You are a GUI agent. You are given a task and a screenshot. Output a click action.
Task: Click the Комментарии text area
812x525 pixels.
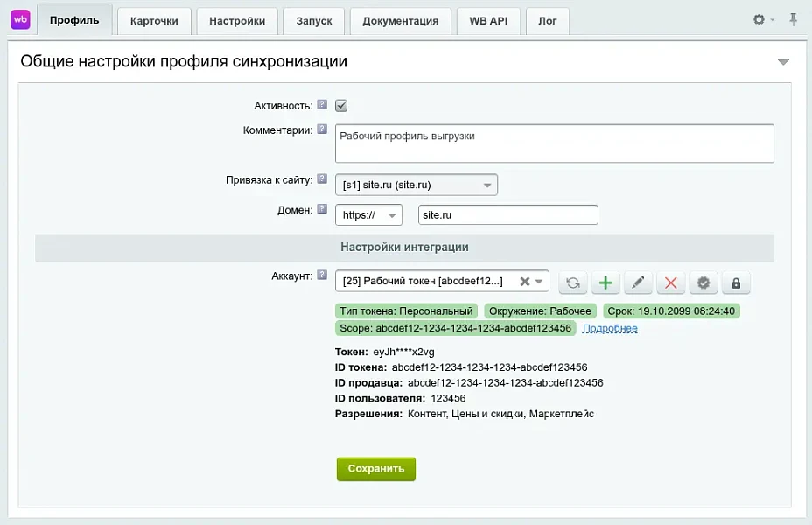click(555, 143)
